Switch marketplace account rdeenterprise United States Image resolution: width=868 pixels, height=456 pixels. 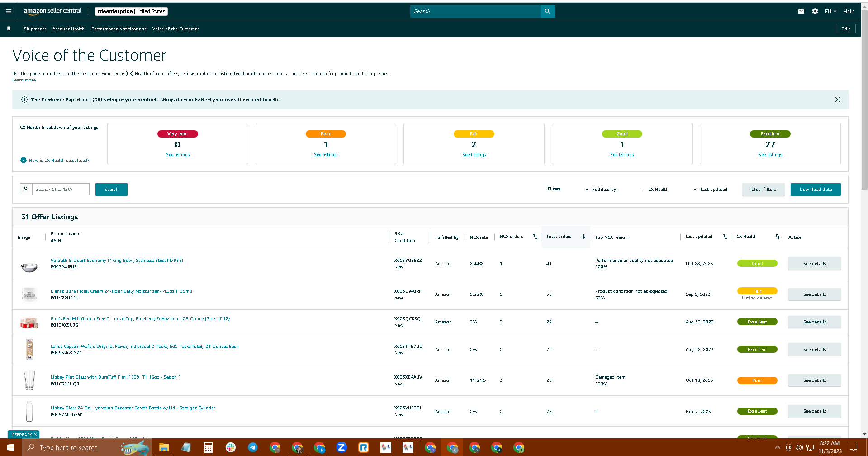(131, 11)
